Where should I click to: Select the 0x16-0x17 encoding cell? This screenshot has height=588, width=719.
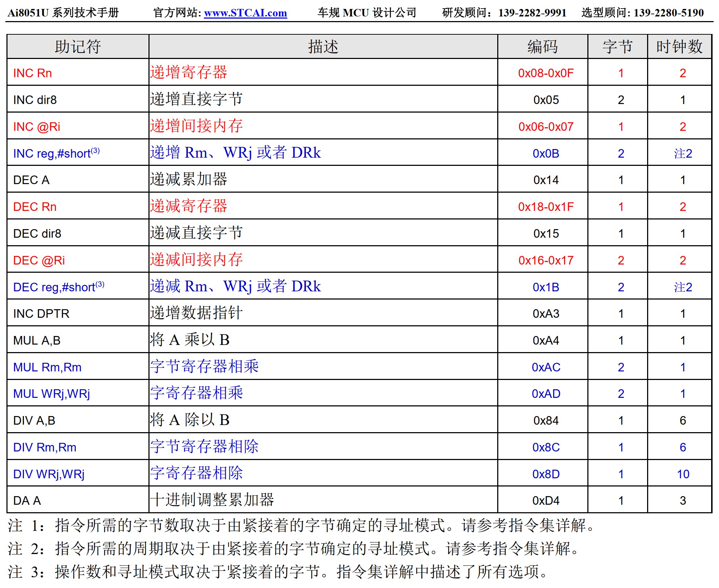point(546,260)
